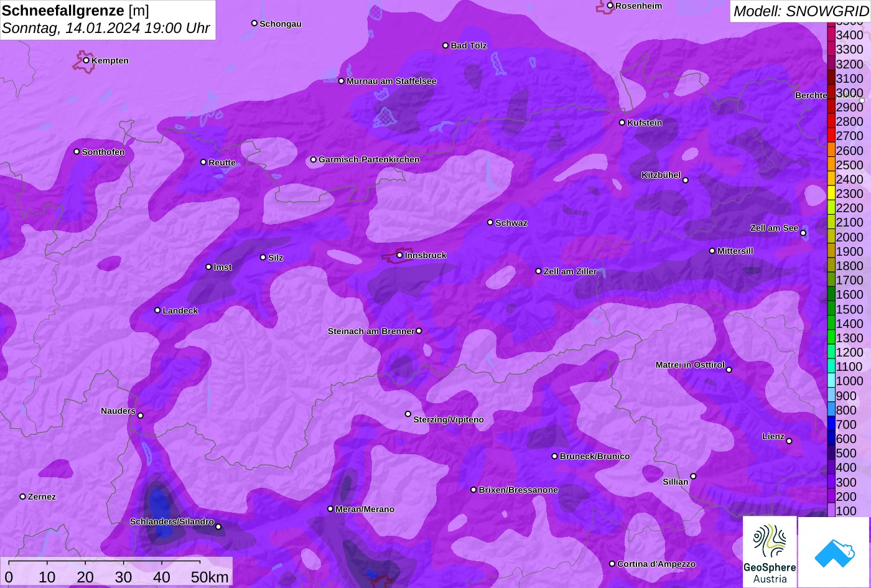Click the Meran/Merano marker dot
The height and width of the screenshot is (588, 871).
tap(330, 509)
